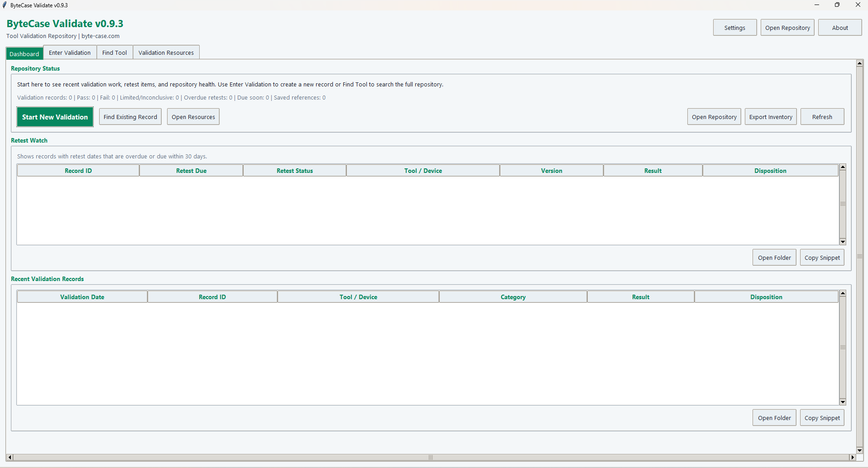Click horizontal scrollbar left arrow
This screenshot has height=468, width=868.
pyautogui.click(x=10, y=457)
